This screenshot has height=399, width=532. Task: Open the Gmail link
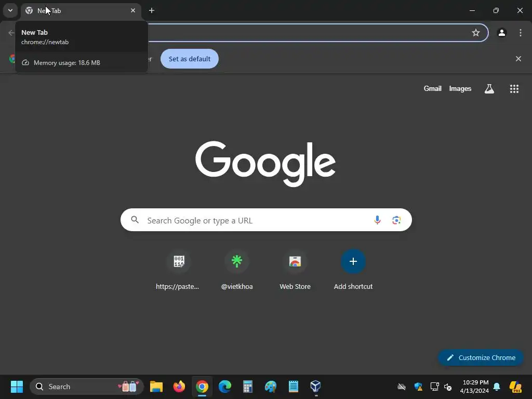tap(433, 88)
